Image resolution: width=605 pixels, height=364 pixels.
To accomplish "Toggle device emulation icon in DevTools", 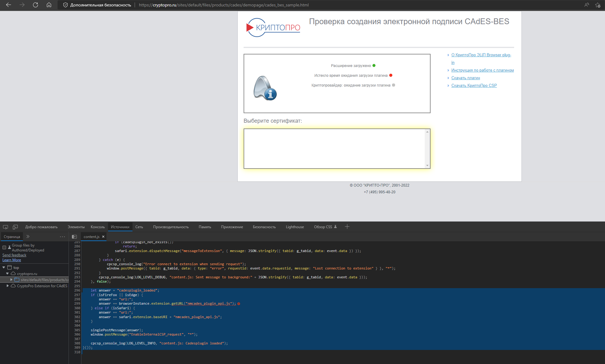I will click(x=15, y=227).
